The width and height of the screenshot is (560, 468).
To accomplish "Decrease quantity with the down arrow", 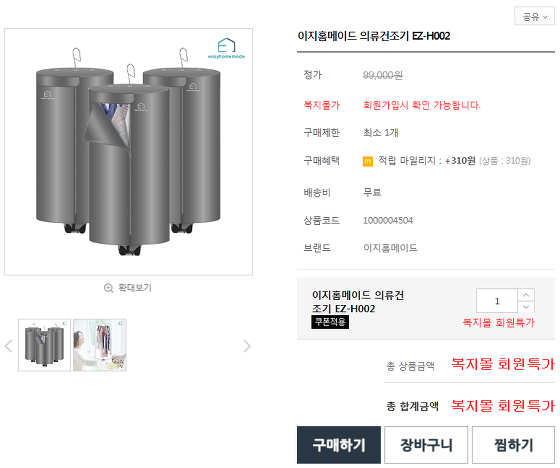I will pos(526,307).
